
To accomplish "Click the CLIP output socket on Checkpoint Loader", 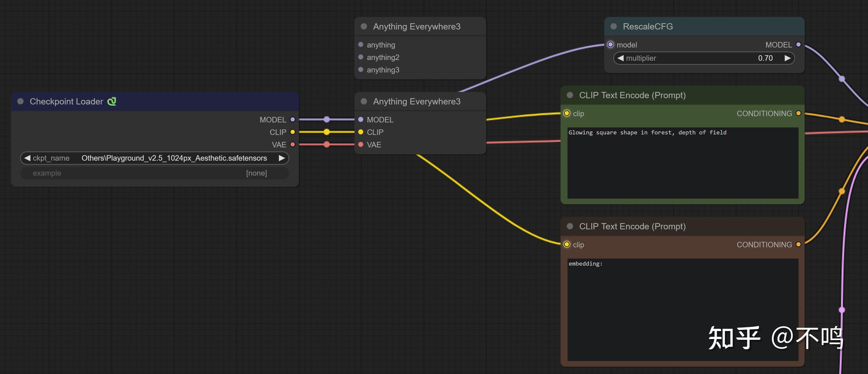I will (x=292, y=132).
